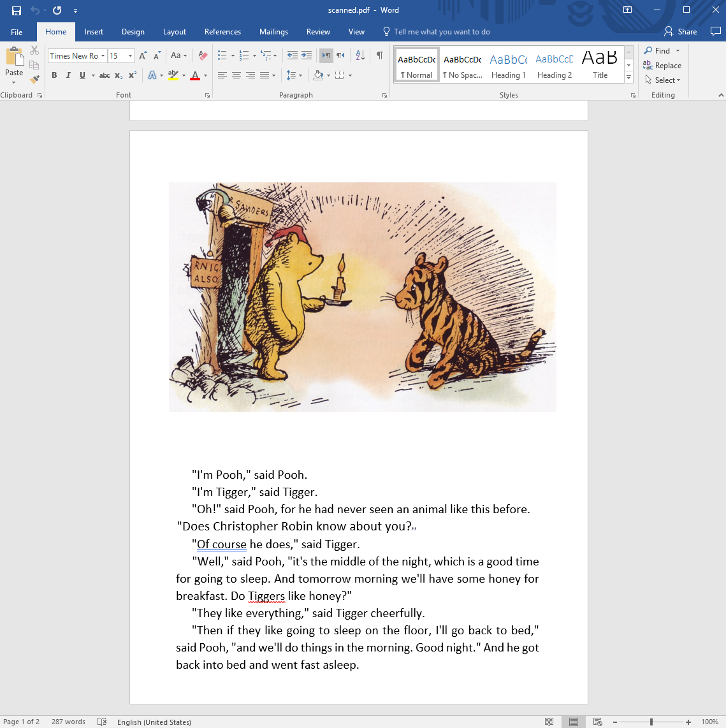Apply the No Spacing style

tap(462, 65)
